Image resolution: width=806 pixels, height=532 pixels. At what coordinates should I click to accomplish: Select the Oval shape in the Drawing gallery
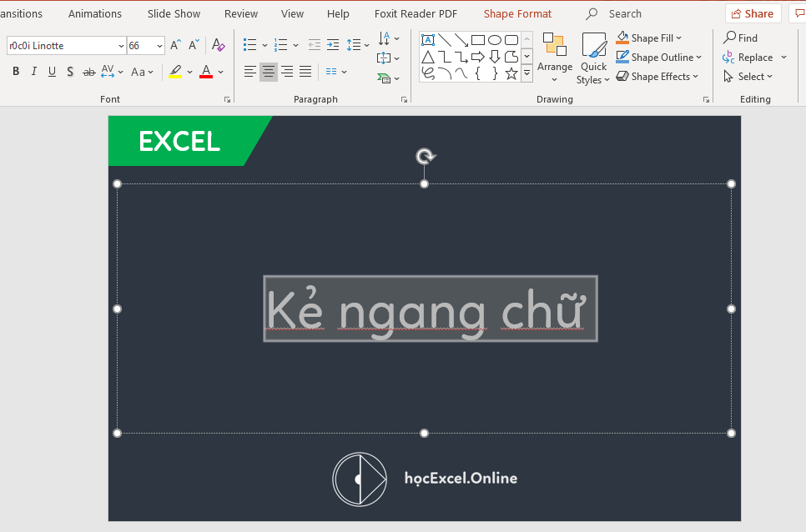tap(496, 39)
